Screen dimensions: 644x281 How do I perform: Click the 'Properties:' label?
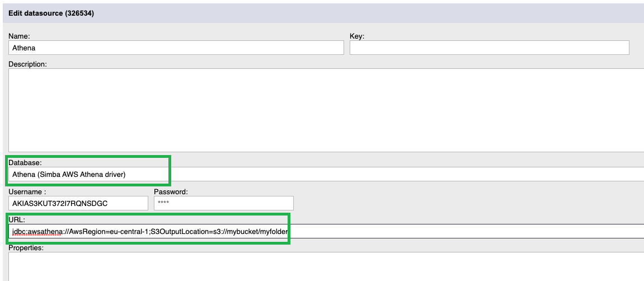coord(26,248)
